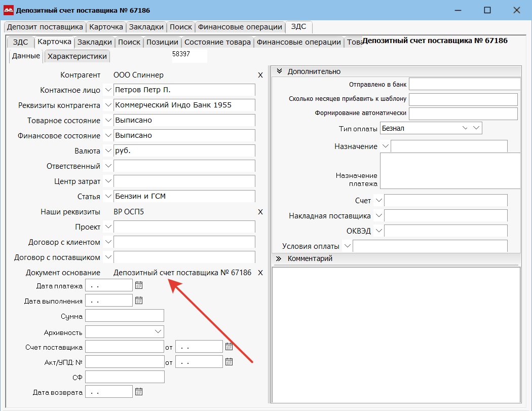Viewport: 532px width, 411px height.
Task: Click the Назначение платежа text area
Action: (450, 171)
